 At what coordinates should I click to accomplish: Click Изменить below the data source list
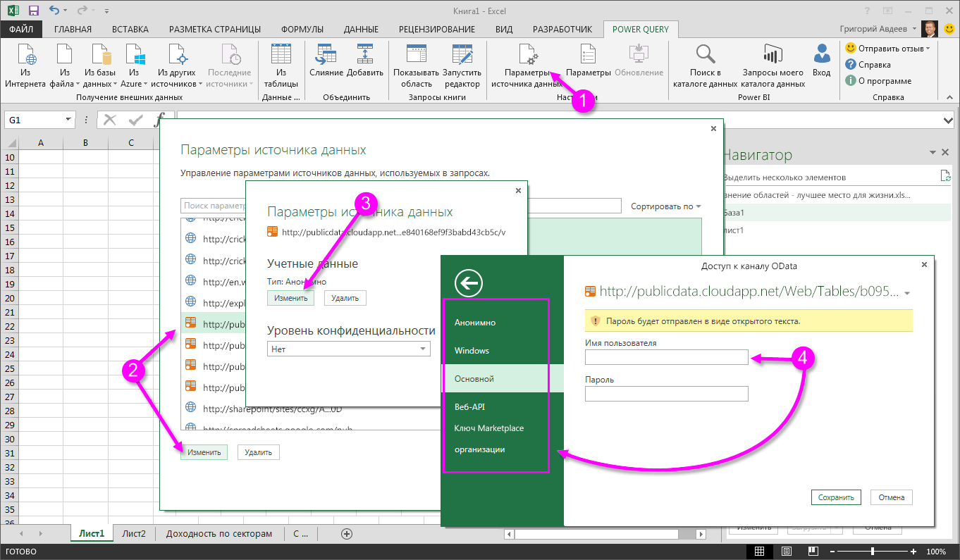click(204, 452)
